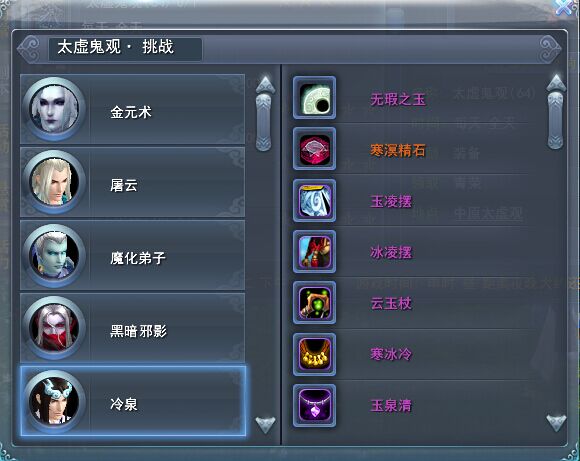Click the 云玉杖 staff icon
The height and width of the screenshot is (461, 580).
[x=314, y=303]
